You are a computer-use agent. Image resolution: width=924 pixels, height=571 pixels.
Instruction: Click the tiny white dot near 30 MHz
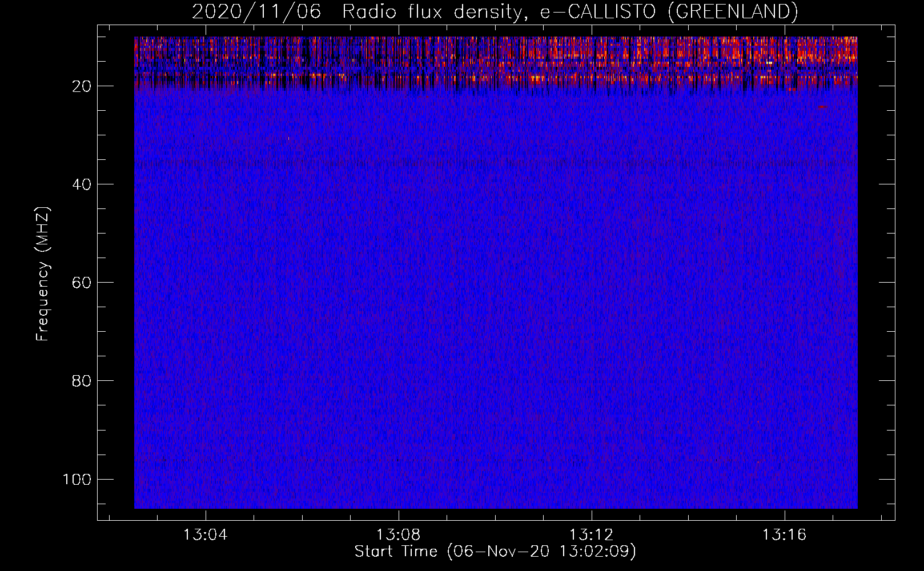click(289, 138)
